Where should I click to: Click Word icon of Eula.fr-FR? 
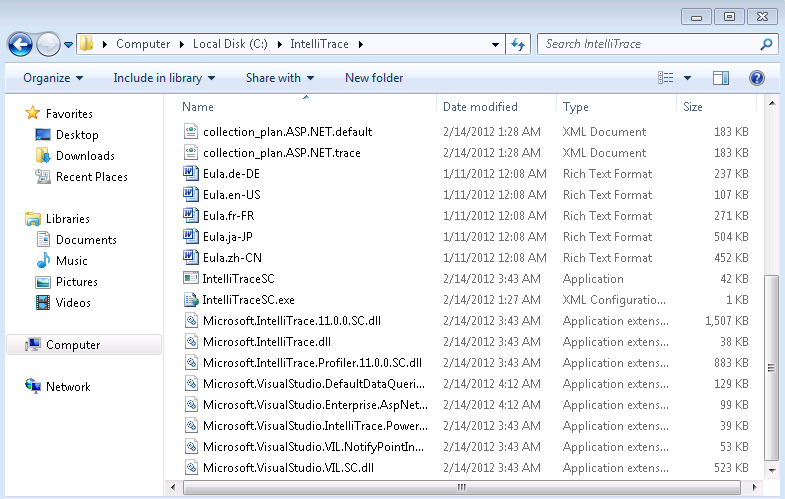click(191, 215)
